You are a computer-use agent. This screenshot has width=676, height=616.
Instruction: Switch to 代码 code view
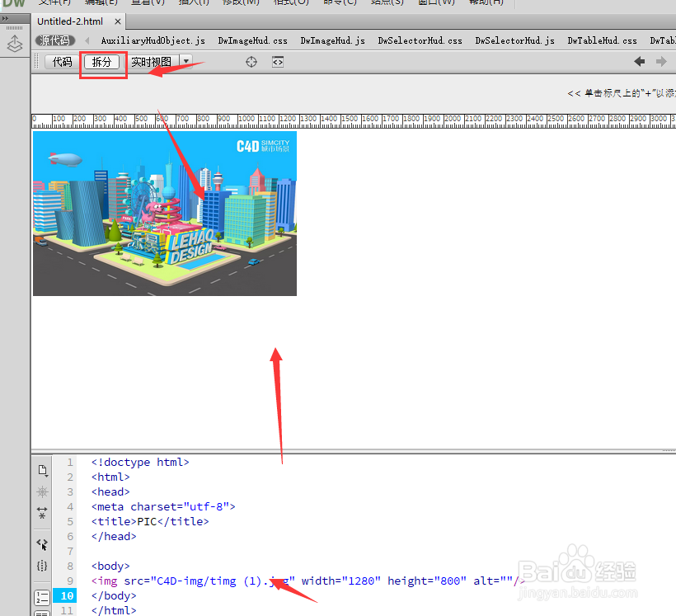[62, 62]
